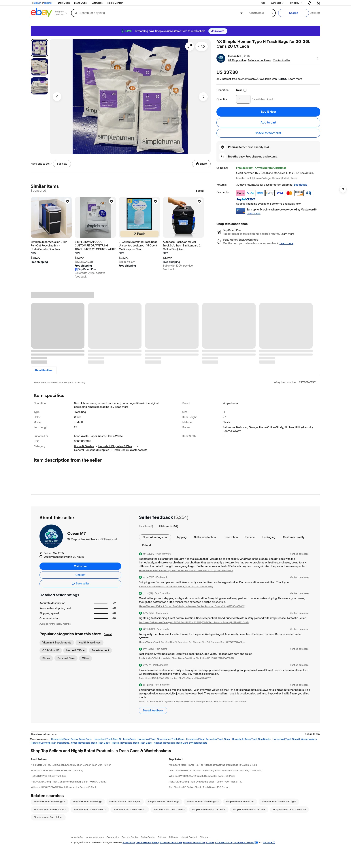Click the Save seller button
This screenshot has width=351, height=868.
[80, 584]
